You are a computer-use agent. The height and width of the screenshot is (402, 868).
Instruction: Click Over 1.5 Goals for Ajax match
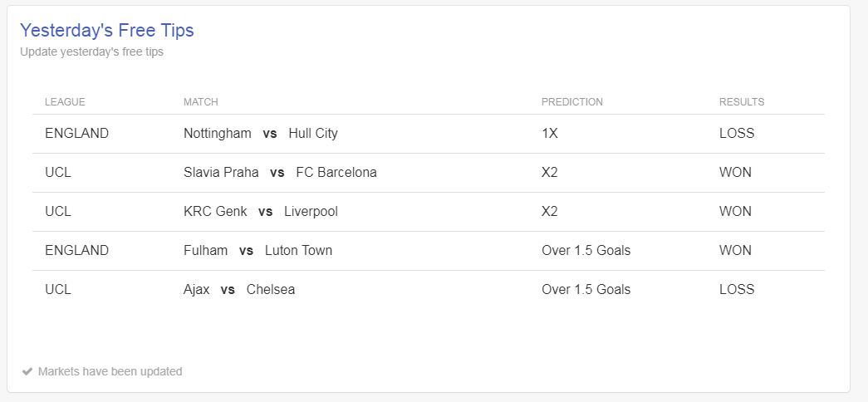(x=586, y=290)
